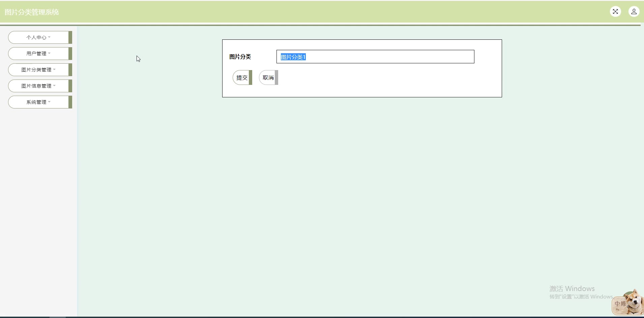Toggle the punctuation mode icon below 中
The image size is (644, 318).
tap(617, 309)
